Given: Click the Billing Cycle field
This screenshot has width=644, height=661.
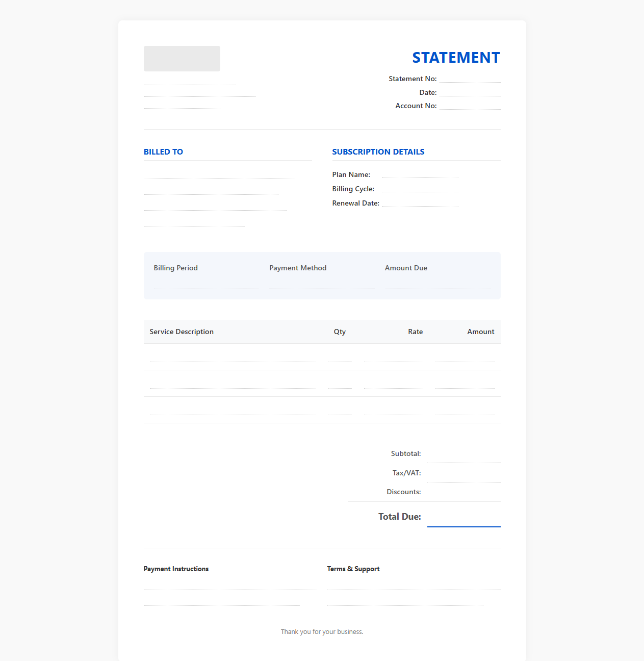Looking at the screenshot, I should (420, 188).
